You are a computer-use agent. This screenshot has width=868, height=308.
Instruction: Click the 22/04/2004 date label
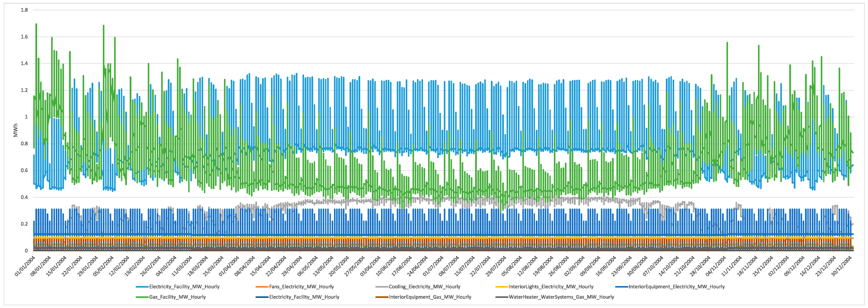276,266
